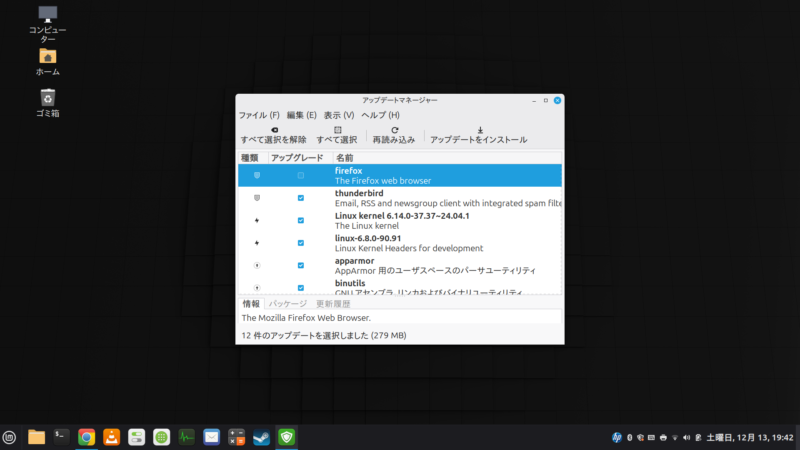Open the terminal from the taskbar
Viewport: 800px width, 450px height.
coord(62,436)
